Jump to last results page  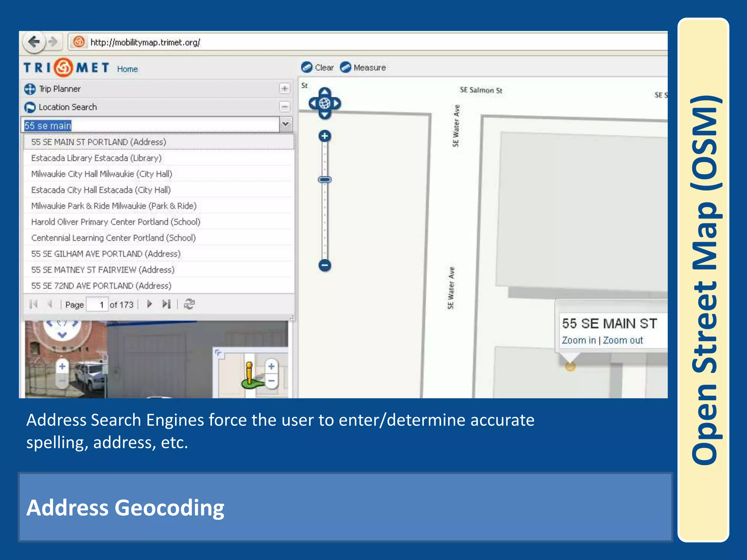[166, 304]
